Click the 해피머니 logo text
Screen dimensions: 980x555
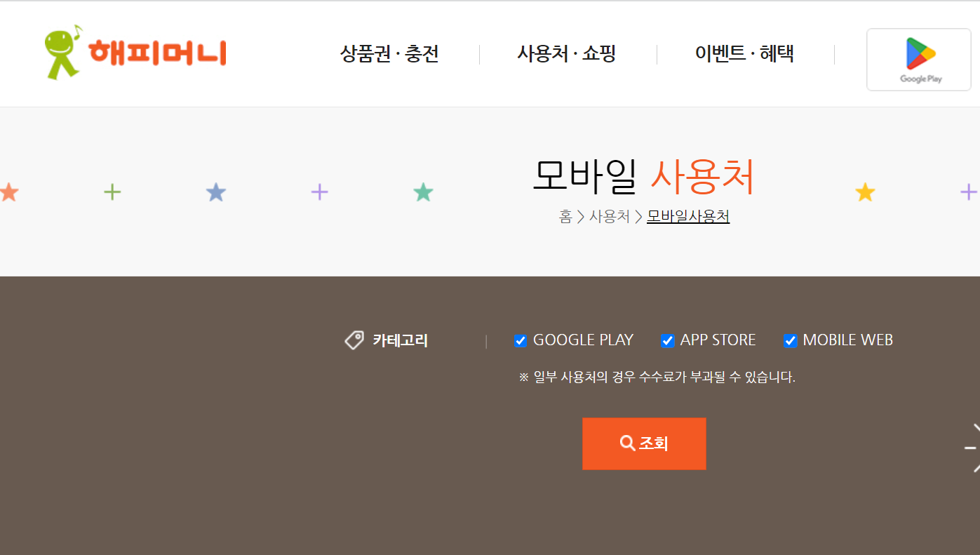159,53
